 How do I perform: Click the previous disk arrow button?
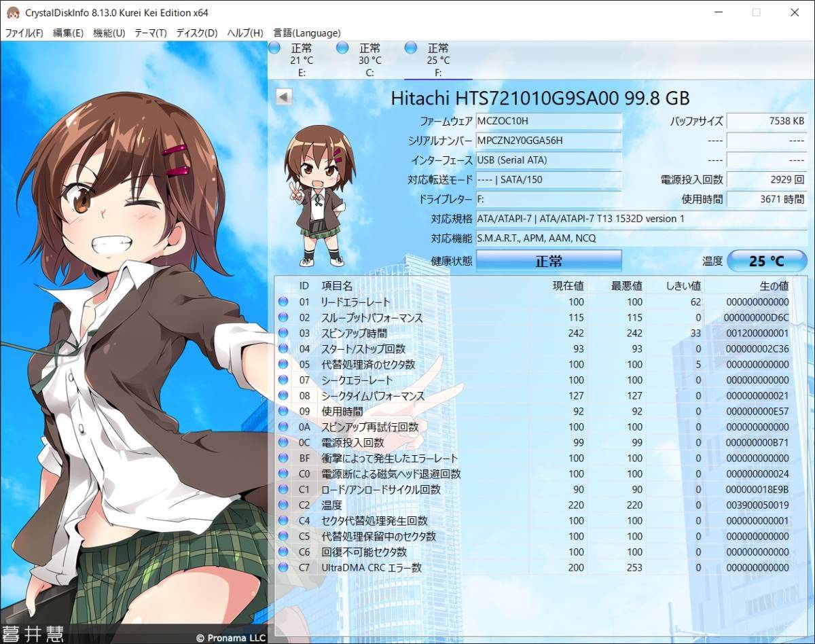(x=284, y=97)
